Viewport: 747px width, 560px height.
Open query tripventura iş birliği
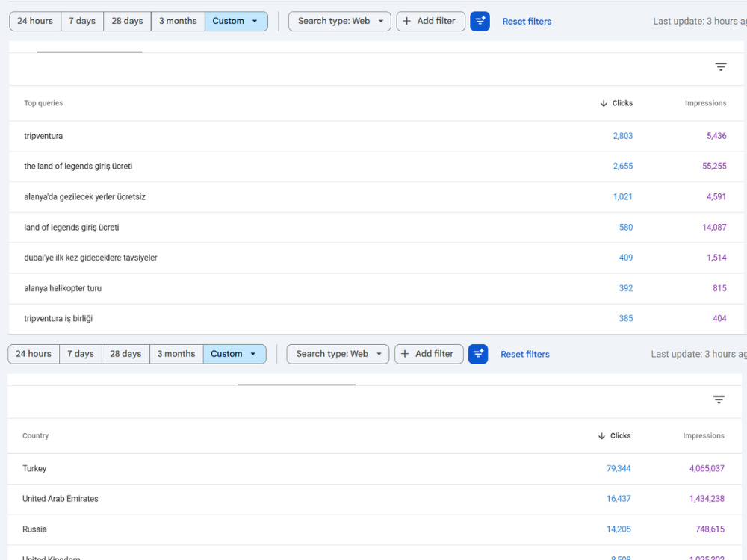(x=376, y=319)
